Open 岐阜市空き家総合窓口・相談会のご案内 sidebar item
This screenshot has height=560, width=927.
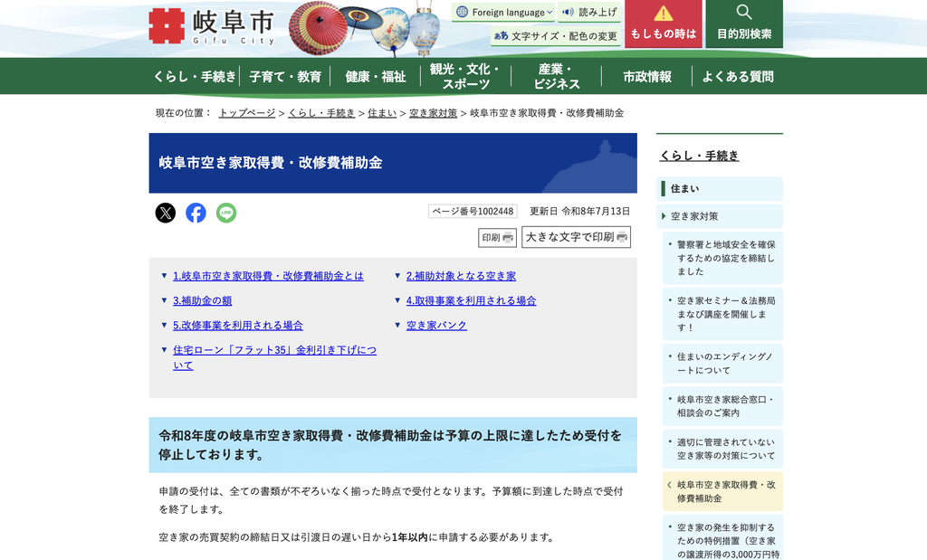click(x=723, y=406)
